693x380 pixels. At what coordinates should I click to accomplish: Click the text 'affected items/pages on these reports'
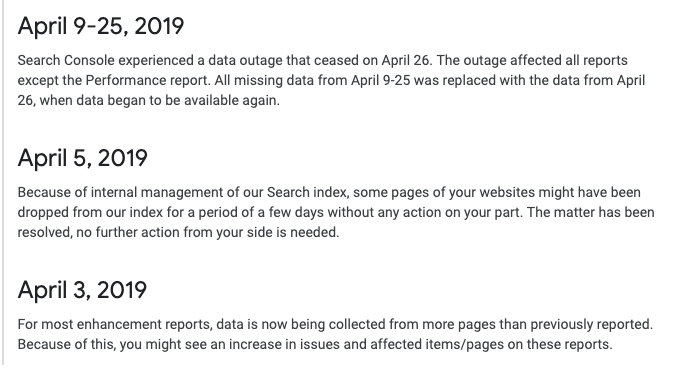[491, 344]
